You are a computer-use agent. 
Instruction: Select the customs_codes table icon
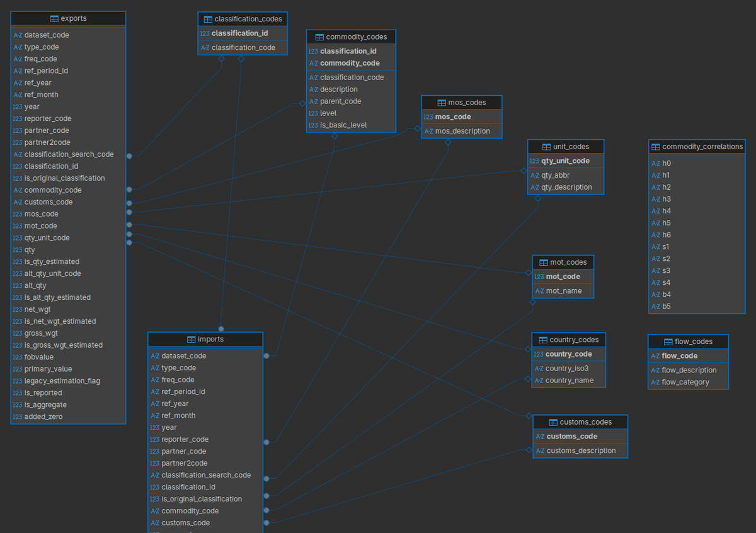click(554, 422)
